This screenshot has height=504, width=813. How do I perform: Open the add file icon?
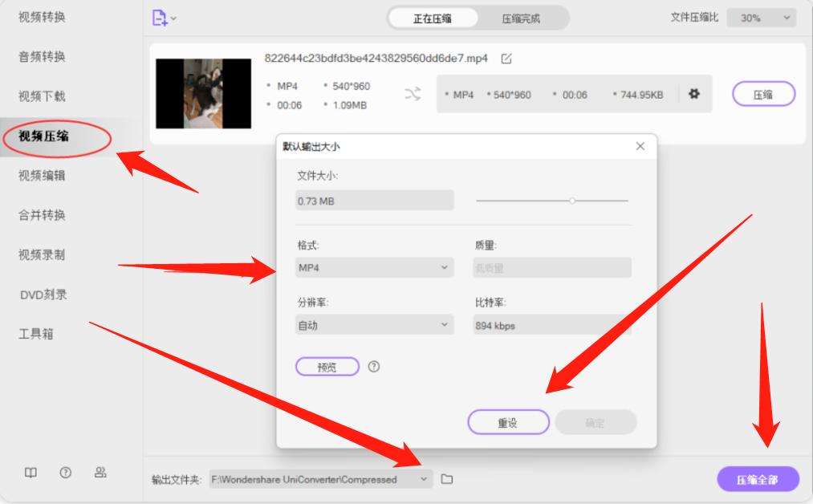click(160, 18)
